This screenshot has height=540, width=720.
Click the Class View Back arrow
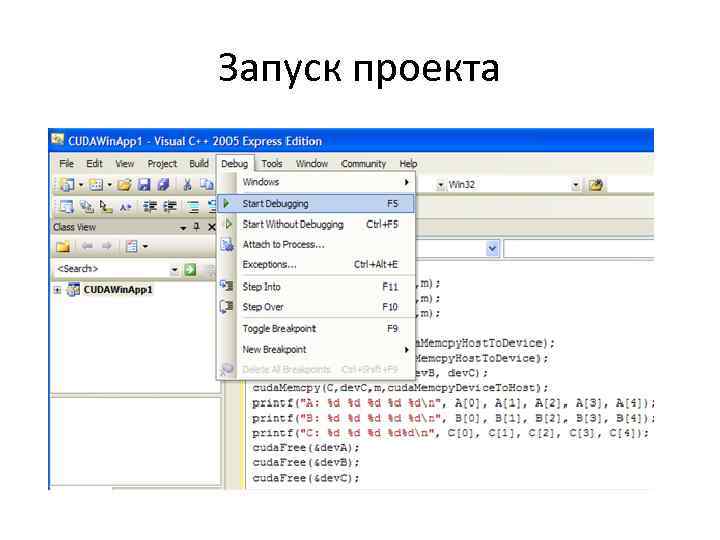click(87, 246)
